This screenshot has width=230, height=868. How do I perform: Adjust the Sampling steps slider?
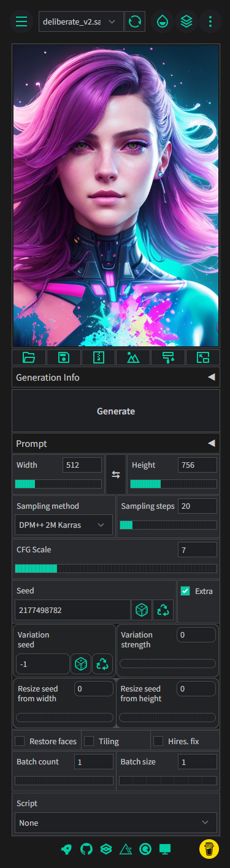point(168,525)
